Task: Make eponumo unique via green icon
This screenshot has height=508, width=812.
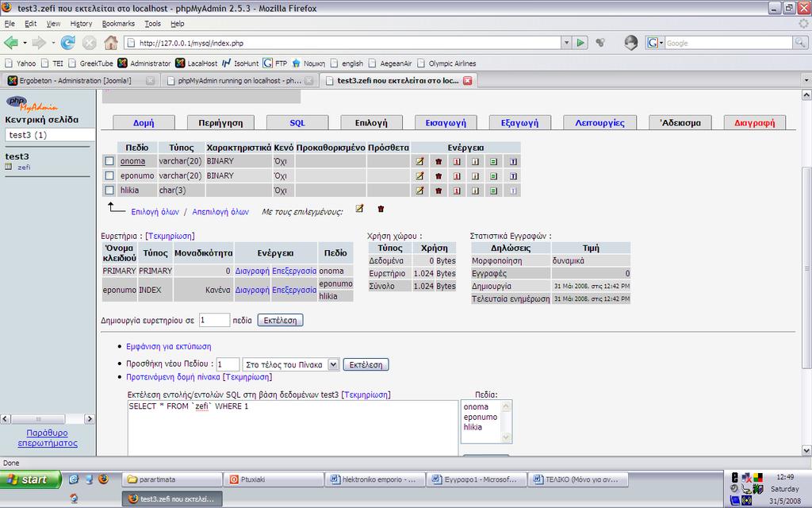Action: point(493,175)
